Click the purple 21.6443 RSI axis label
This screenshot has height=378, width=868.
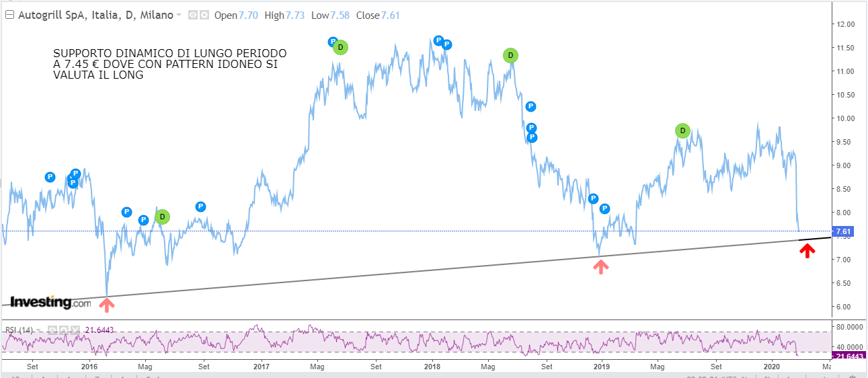[x=849, y=355]
